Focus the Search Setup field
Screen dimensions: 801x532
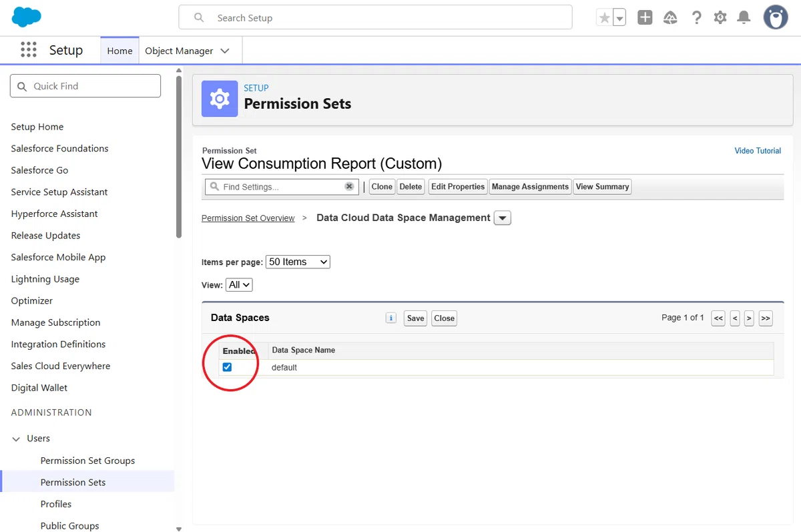pyautogui.click(x=375, y=18)
